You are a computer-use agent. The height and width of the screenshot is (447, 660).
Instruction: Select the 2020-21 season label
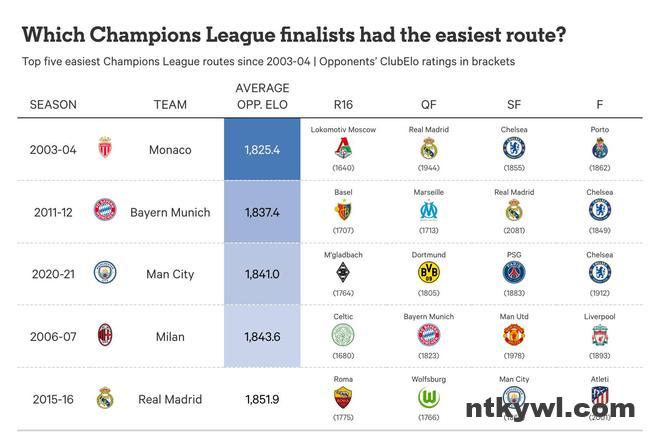click(x=53, y=274)
